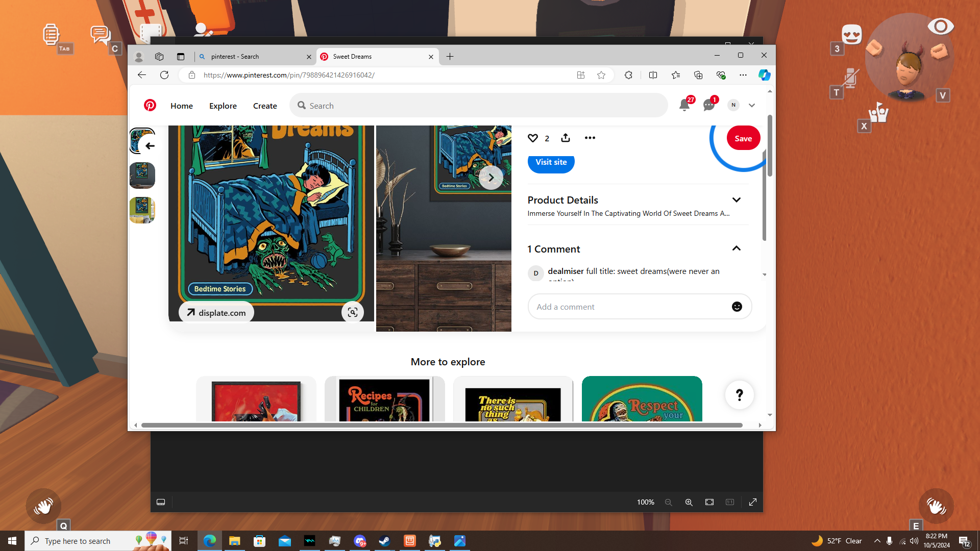The image size is (980, 551).
Task: Open the accounts dropdown arrow
Action: [x=752, y=106]
